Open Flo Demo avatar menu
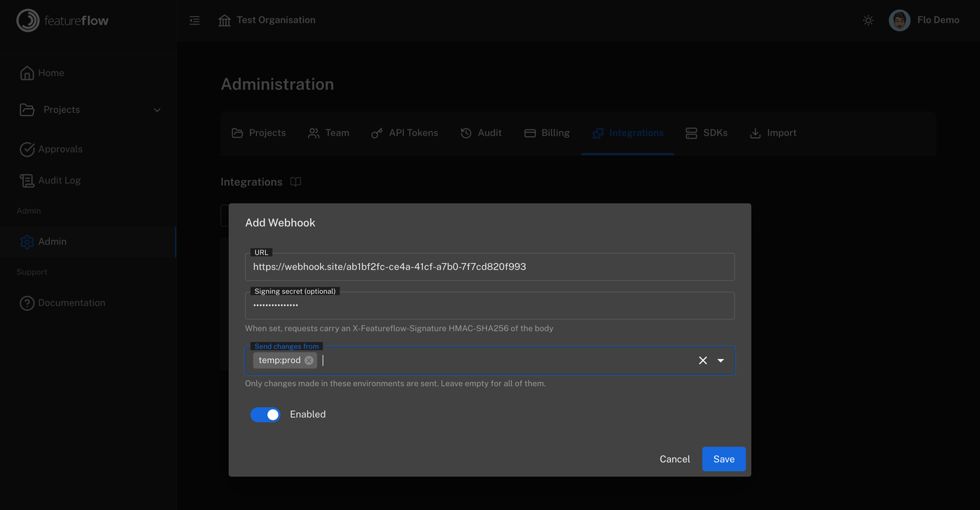This screenshot has width=980, height=510. [899, 20]
